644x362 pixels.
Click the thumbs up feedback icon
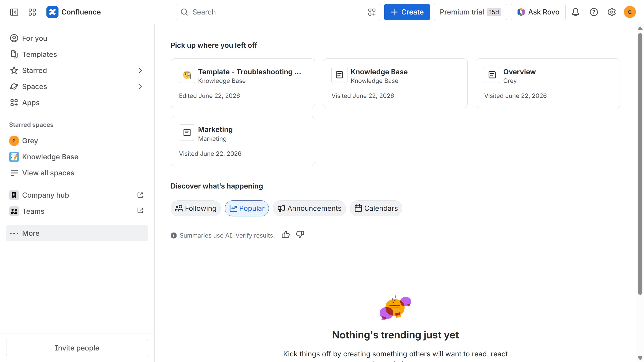pyautogui.click(x=286, y=235)
